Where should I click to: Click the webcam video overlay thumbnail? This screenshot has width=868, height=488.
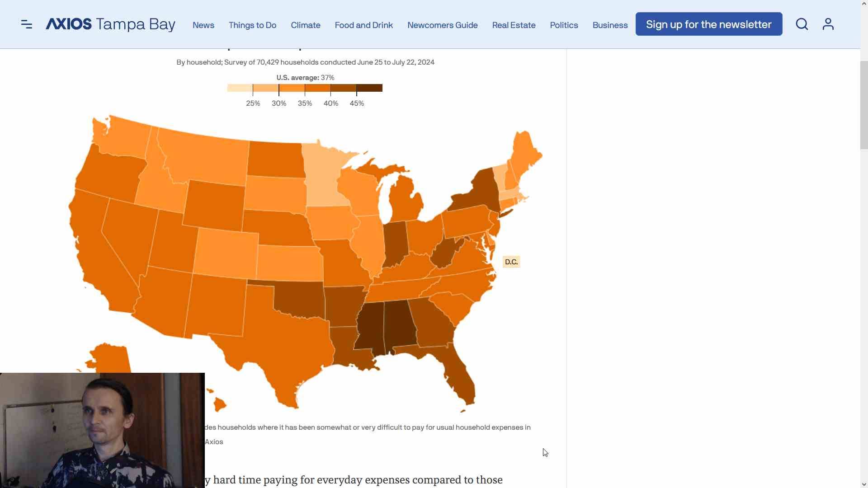(102, 430)
